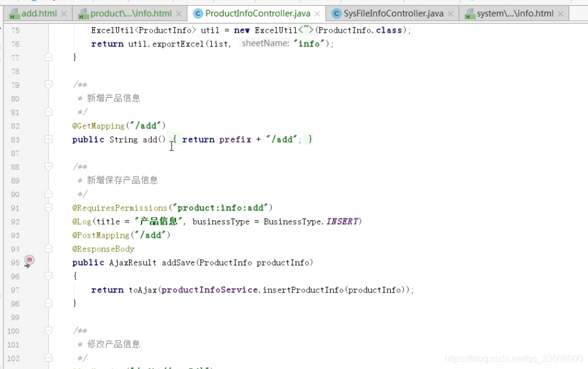This screenshot has width=588, height=369.
Task: Switch to the system\...\info.html tab
Action: tap(515, 14)
